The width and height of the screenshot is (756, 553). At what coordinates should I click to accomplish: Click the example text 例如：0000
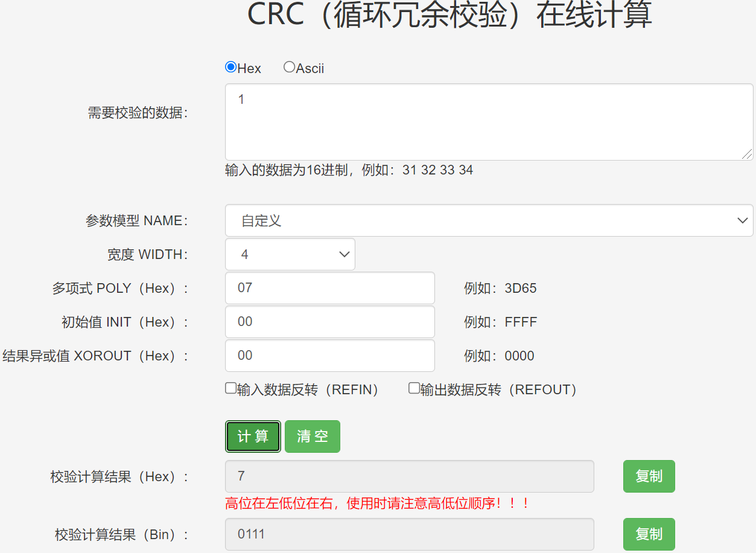point(499,356)
